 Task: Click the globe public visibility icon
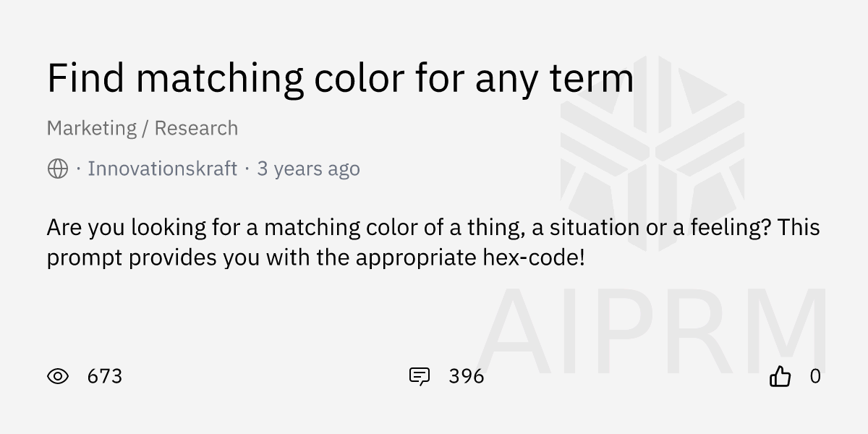tap(58, 169)
